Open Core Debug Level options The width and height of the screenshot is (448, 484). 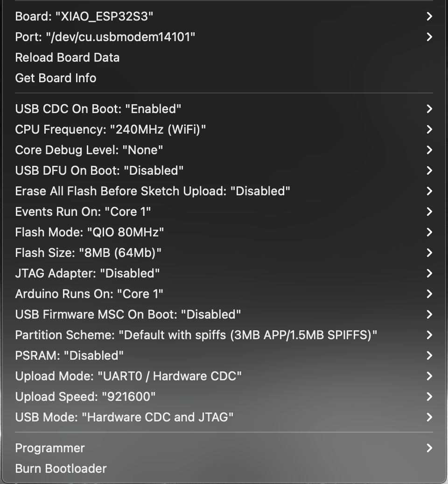click(x=224, y=150)
